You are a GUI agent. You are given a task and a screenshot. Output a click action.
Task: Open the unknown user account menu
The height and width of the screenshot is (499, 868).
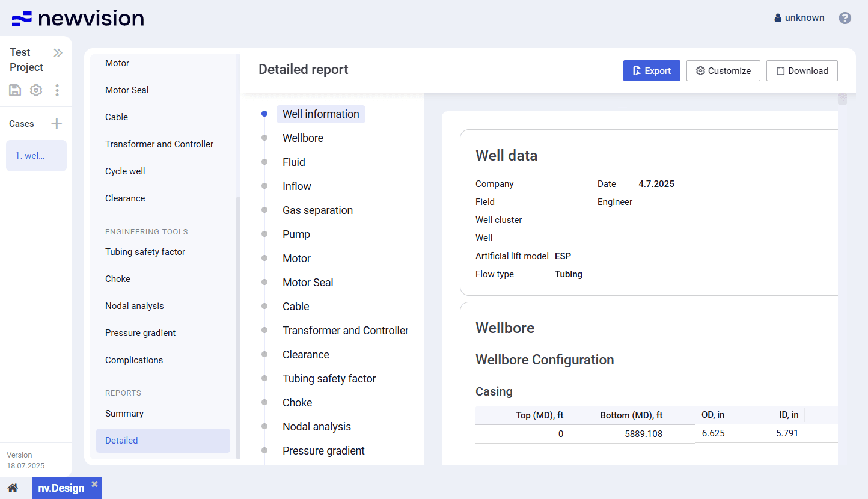[799, 18]
